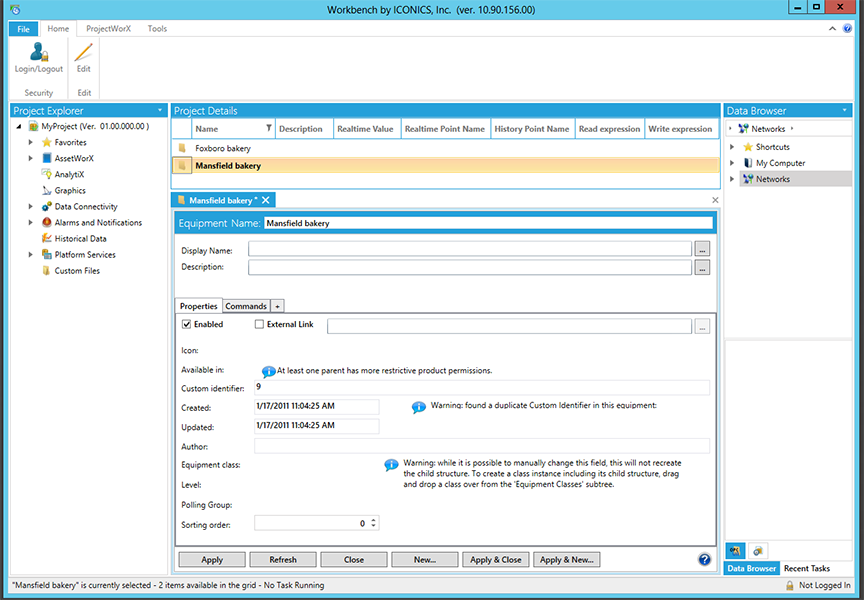
Task: Click the Display Name input field
Action: coord(470,249)
